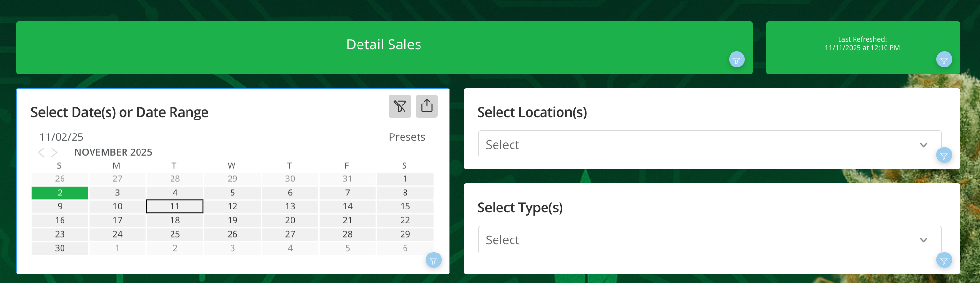980x283 pixels.
Task: Select November 27 date
Action: [290, 234]
